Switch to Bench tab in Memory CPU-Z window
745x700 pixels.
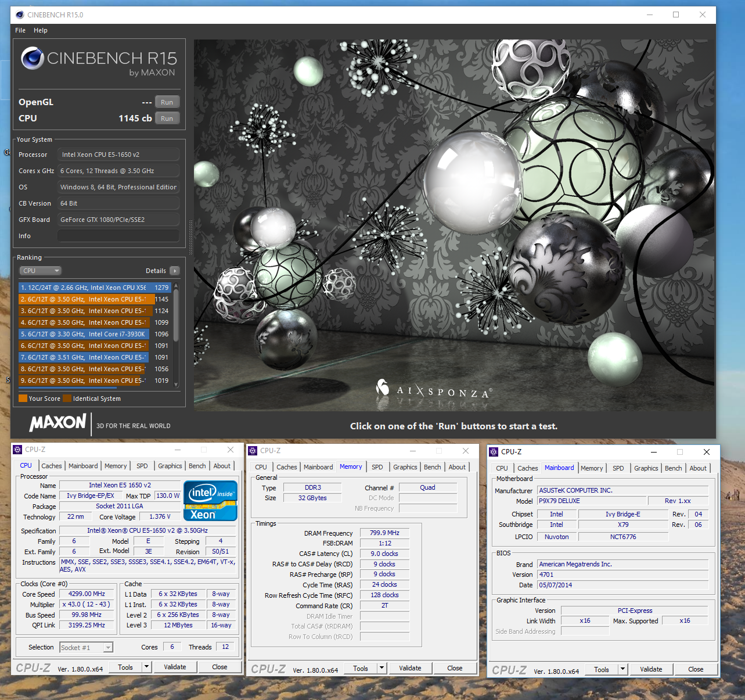pos(433,467)
